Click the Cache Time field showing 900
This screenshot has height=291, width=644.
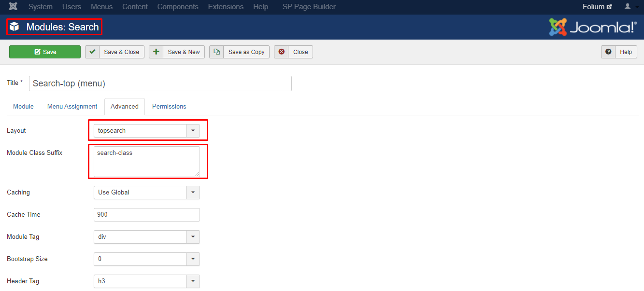coord(146,215)
